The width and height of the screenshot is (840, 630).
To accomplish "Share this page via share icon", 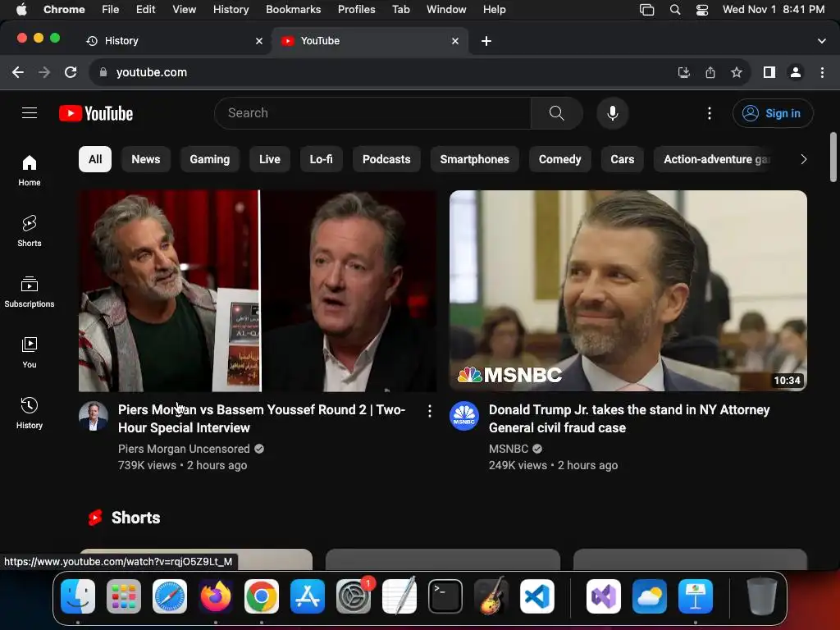I will tap(710, 72).
